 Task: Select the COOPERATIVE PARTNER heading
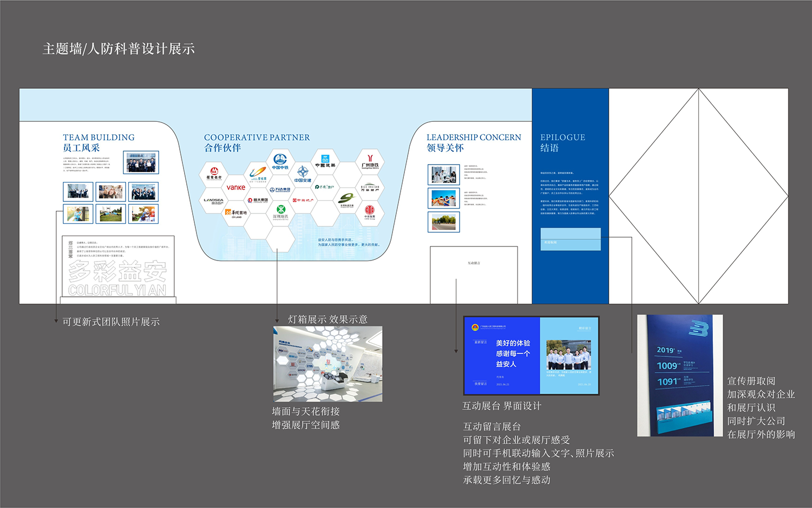coord(257,138)
